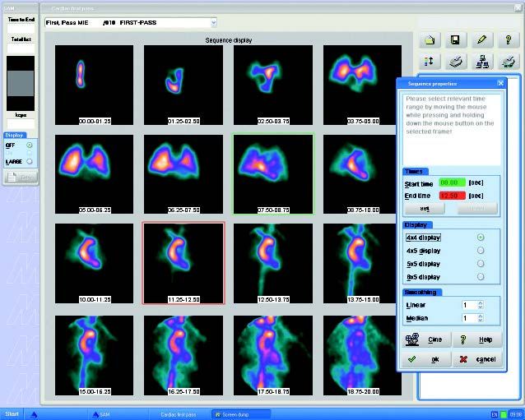The height and width of the screenshot is (420, 525).
Task: Open the First-Pass study dropdown
Action: [x=214, y=23]
